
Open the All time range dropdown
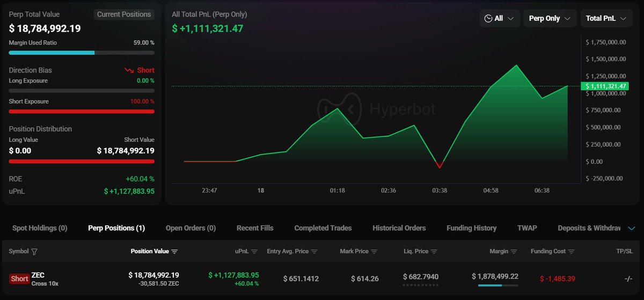click(x=500, y=18)
